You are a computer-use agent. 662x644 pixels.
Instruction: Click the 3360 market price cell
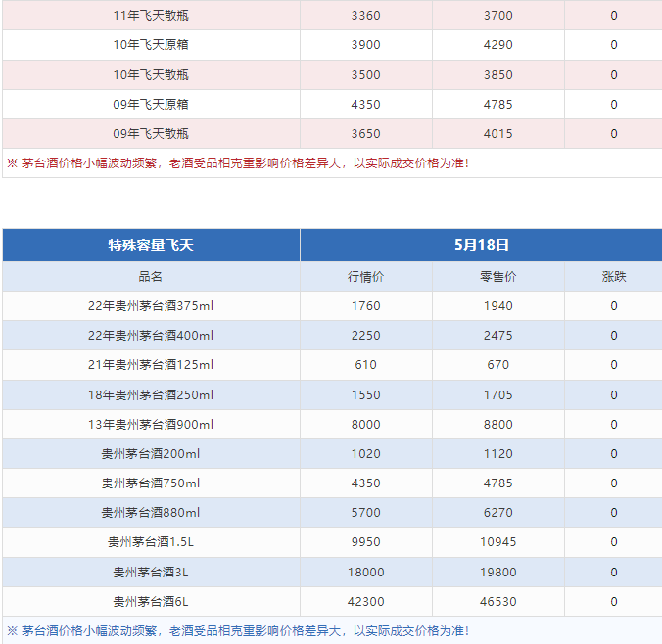point(365,16)
